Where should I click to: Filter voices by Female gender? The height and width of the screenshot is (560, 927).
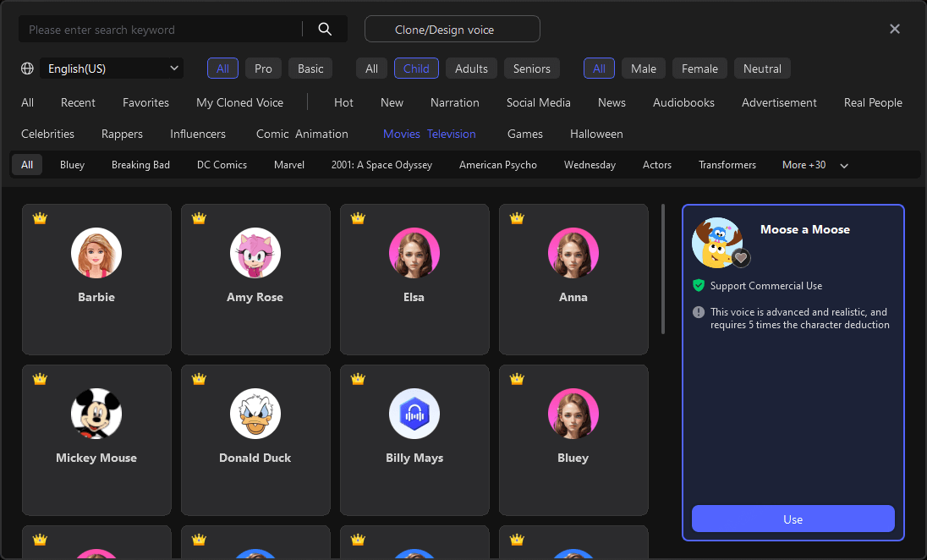click(x=699, y=69)
